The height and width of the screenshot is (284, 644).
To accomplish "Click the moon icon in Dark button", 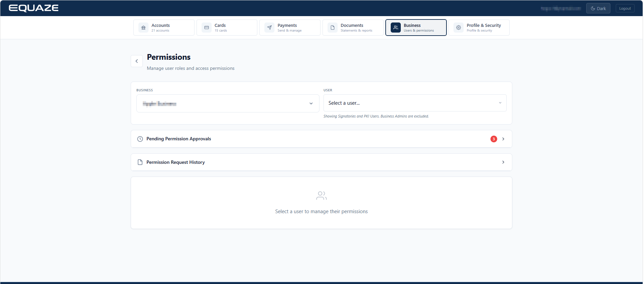I will [593, 8].
